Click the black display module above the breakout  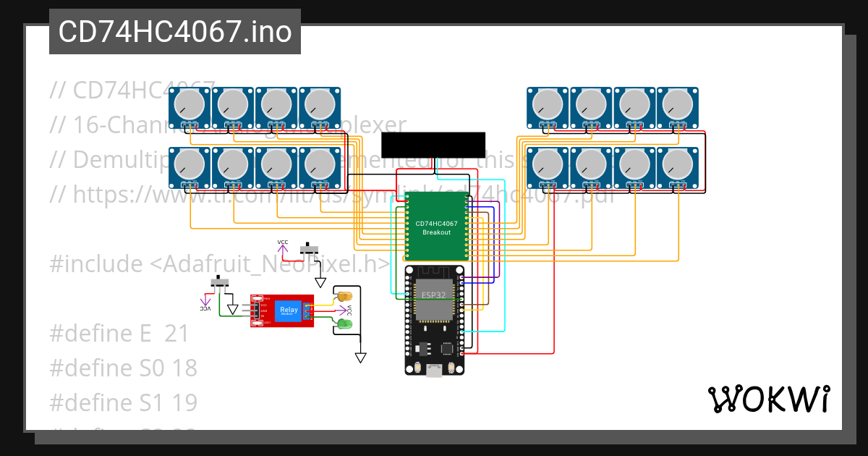[x=434, y=143]
